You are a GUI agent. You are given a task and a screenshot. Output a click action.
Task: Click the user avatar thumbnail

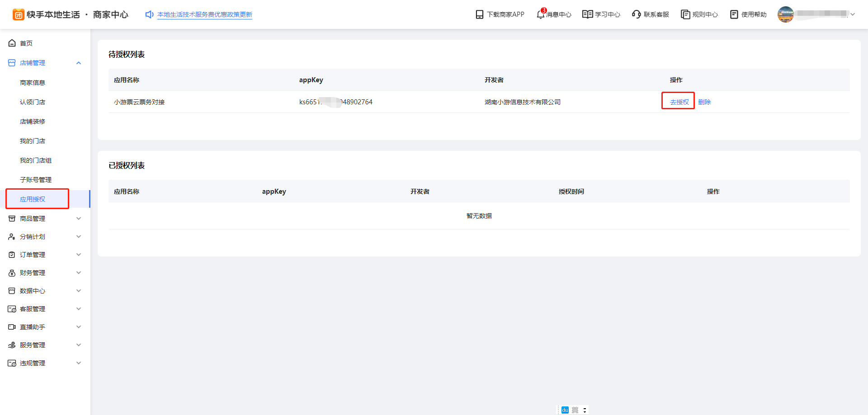(785, 14)
